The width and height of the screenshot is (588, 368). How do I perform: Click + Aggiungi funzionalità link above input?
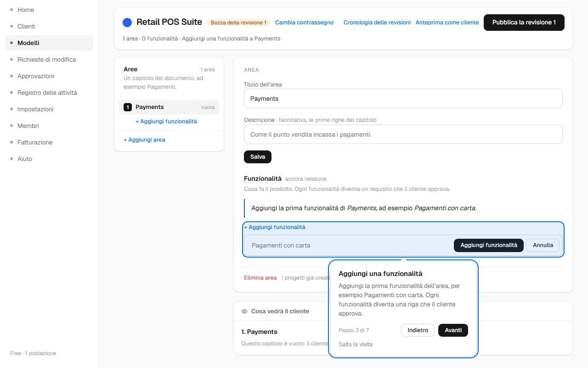coord(275,227)
